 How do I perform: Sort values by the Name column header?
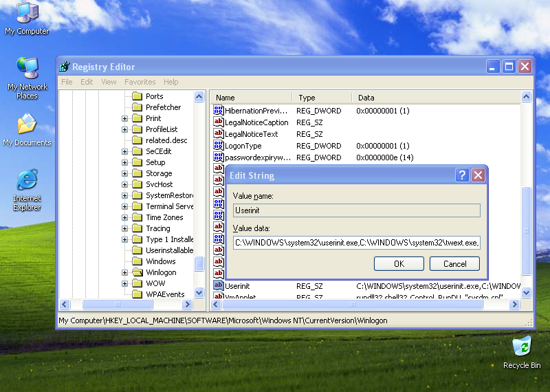click(251, 98)
